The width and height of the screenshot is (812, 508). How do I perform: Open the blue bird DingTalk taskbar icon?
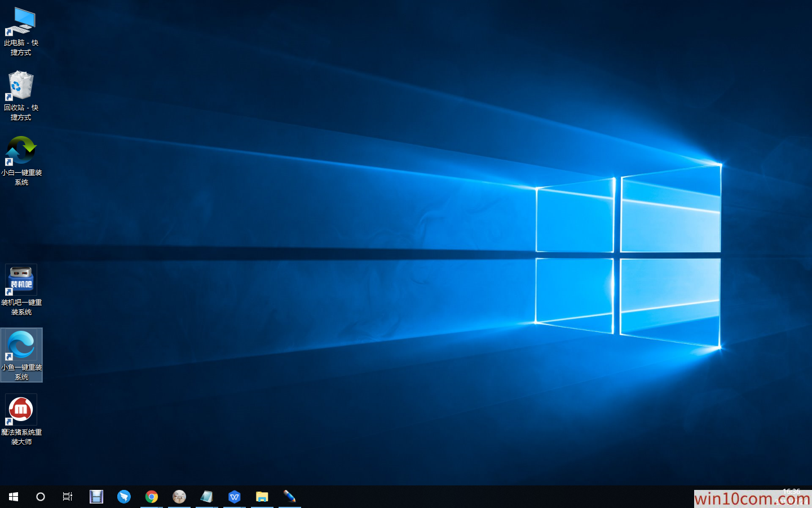pyautogui.click(x=124, y=497)
